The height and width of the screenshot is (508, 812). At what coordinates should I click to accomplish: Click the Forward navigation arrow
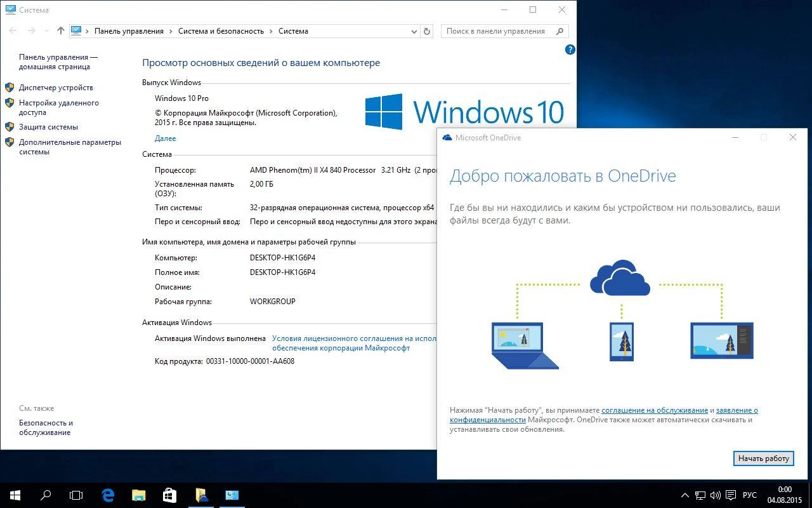coord(31,30)
